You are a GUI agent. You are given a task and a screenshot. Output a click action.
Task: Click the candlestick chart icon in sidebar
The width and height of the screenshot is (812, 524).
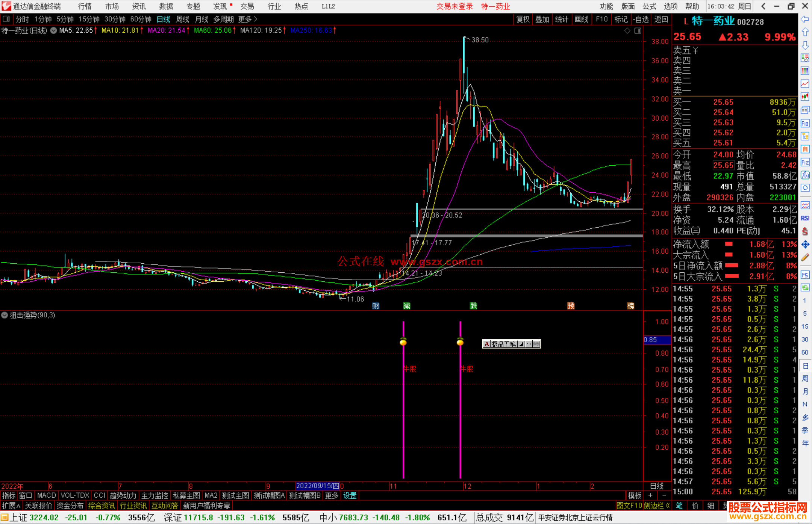(x=805, y=97)
